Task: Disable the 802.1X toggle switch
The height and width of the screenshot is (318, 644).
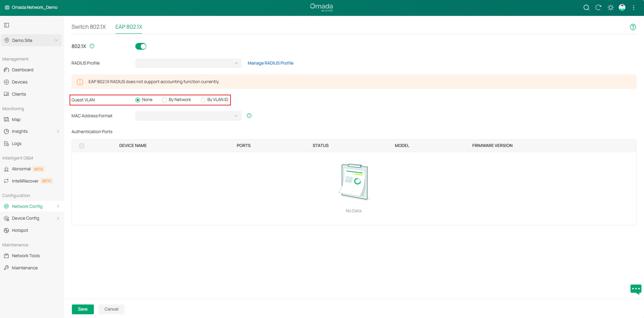Action: pyautogui.click(x=141, y=46)
